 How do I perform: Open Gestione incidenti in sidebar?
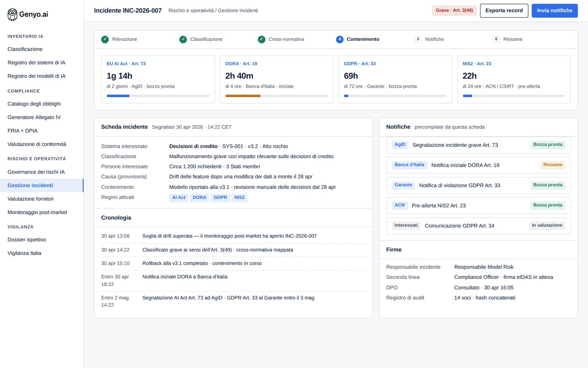(42, 185)
